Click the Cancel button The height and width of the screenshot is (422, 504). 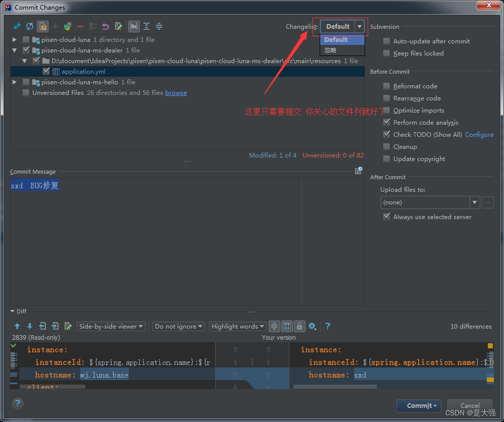470,406
